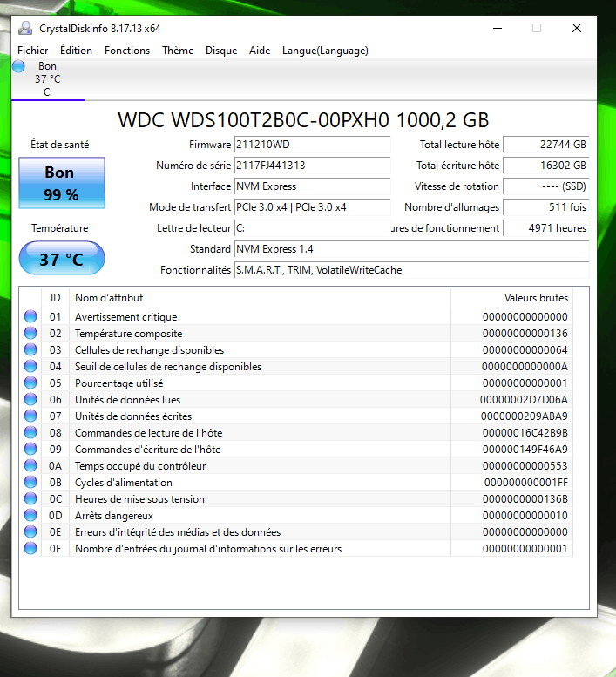Minimize the CrystalDiskInfo window
This screenshot has width=616, height=677.
tap(498, 28)
